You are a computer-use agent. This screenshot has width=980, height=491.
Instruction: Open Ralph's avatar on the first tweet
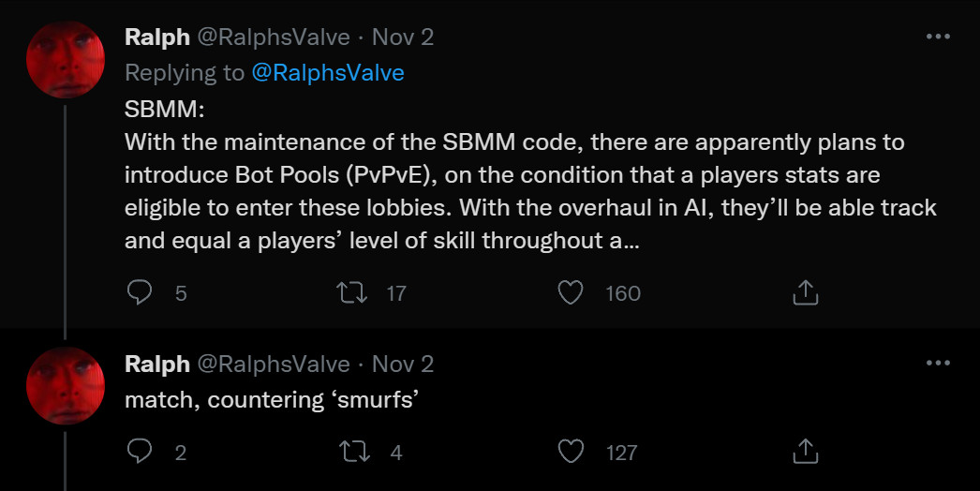click(65, 59)
